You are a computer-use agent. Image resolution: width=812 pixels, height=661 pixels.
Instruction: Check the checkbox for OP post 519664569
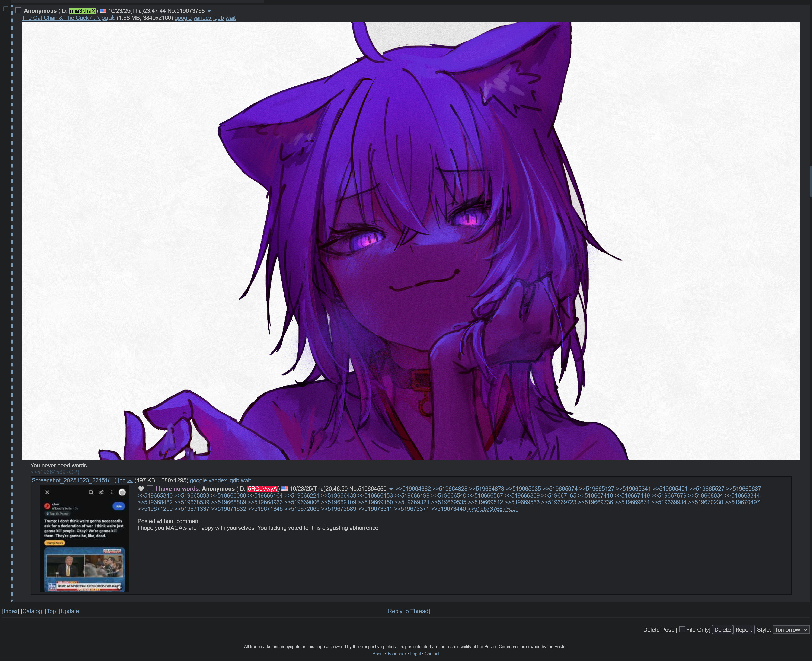pyautogui.click(x=150, y=488)
